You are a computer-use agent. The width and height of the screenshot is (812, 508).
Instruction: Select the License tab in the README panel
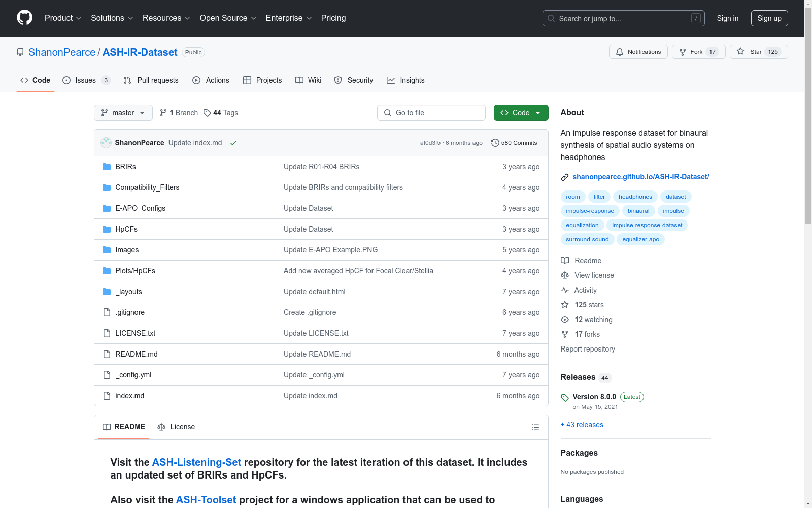[x=176, y=427]
